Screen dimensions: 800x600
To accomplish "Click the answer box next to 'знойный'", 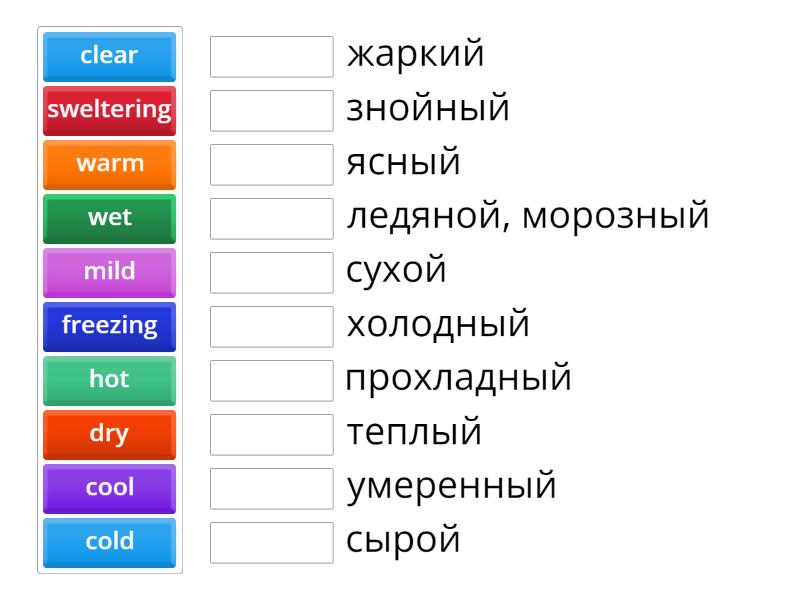I will (271, 110).
